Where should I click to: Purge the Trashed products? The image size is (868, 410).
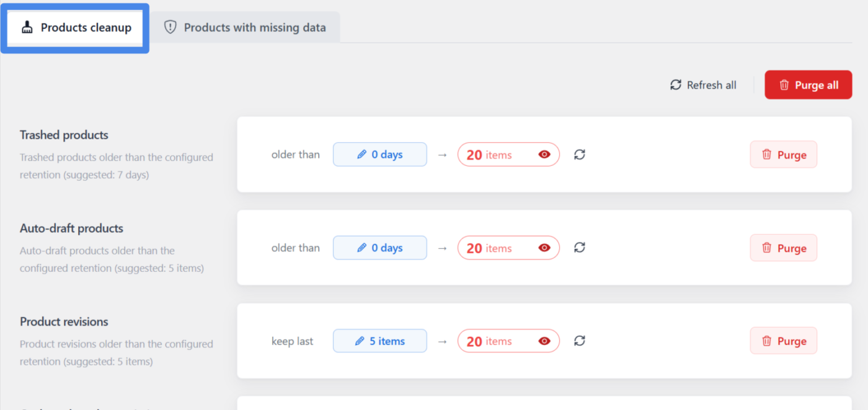pos(784,155)
